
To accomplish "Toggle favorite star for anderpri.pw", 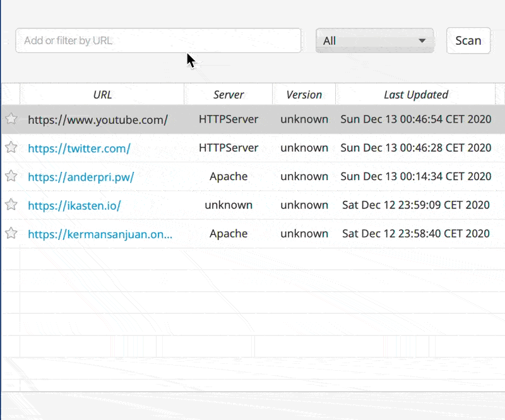I will [11, 176].
